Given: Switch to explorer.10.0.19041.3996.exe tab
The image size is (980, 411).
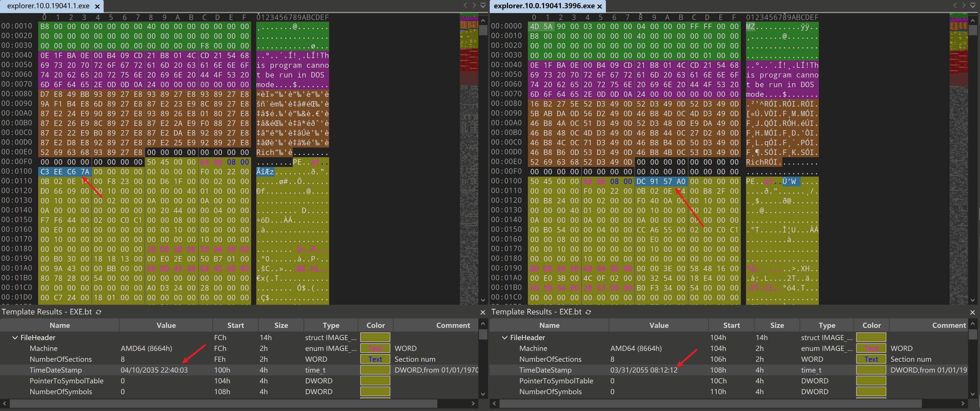Looking at the screenshot, I should (544, 6).
